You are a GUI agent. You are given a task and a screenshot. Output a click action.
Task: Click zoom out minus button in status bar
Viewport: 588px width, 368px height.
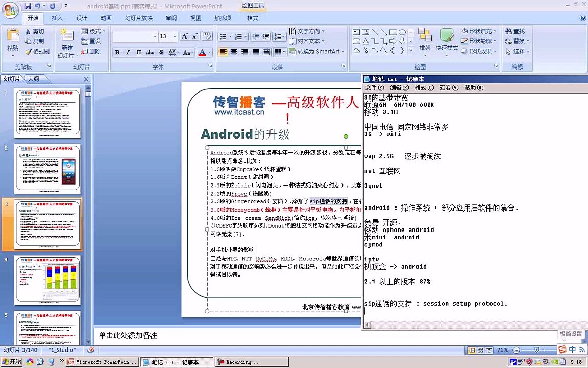(517, 350)
